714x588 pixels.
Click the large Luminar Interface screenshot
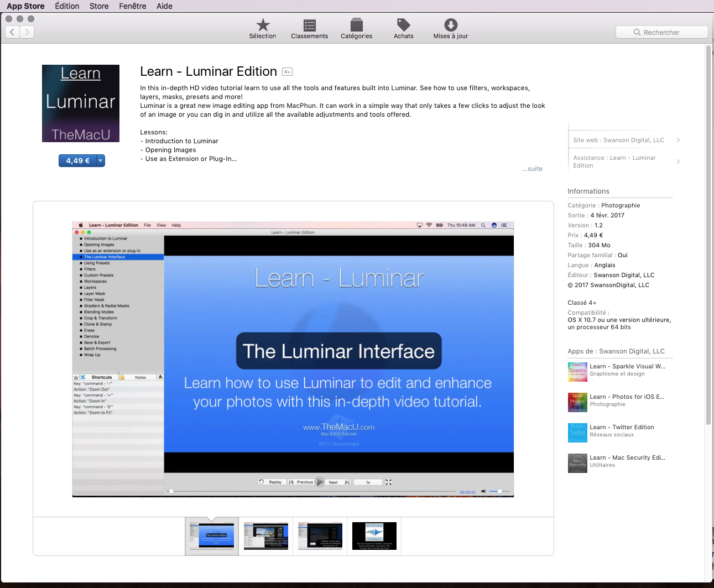pos(293,360)
